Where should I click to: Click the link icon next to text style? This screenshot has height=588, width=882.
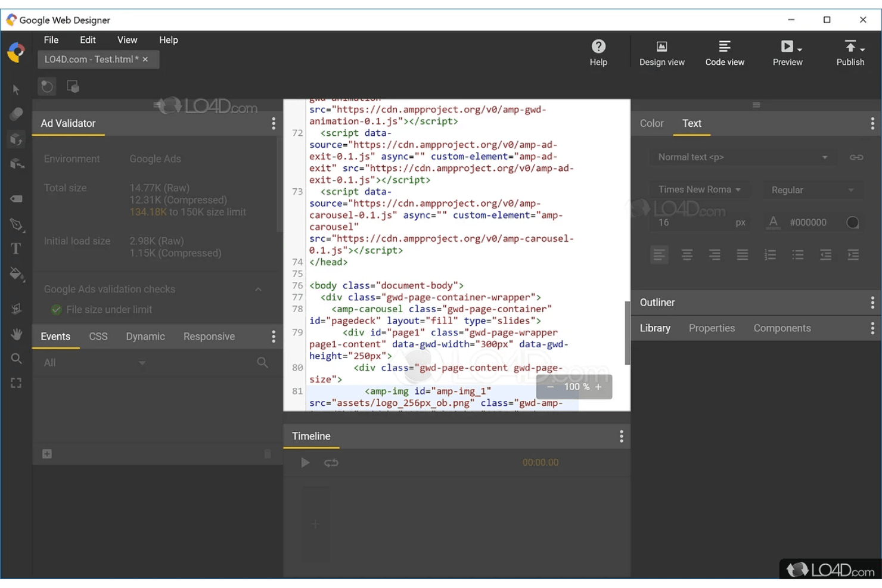[856, 157]
